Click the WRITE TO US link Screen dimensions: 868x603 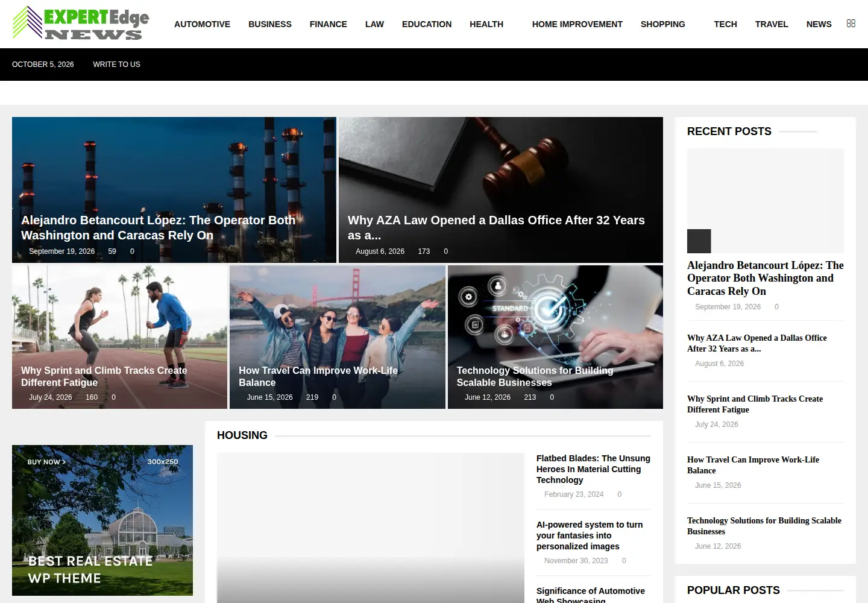(x=116, y=65)
